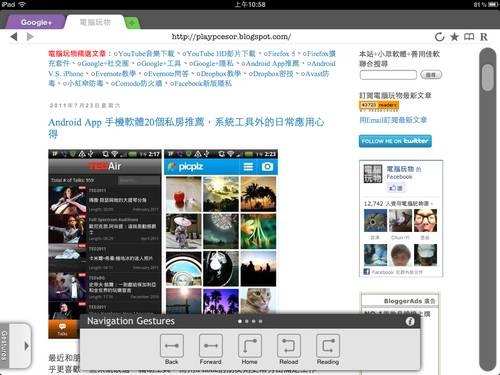Image resolution: width=500 pixels, height=375 pixels.
Task: Open the readers feed count badge
Action: point(379,105)
